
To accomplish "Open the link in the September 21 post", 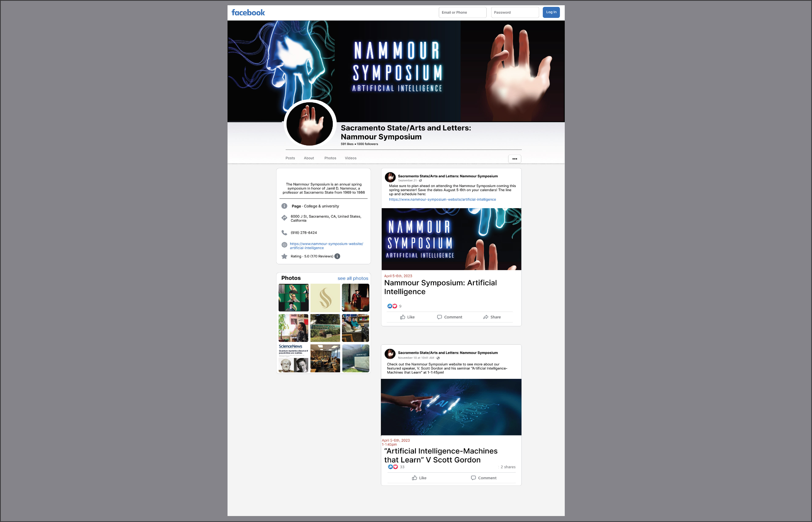I will (x=442, y=199).
